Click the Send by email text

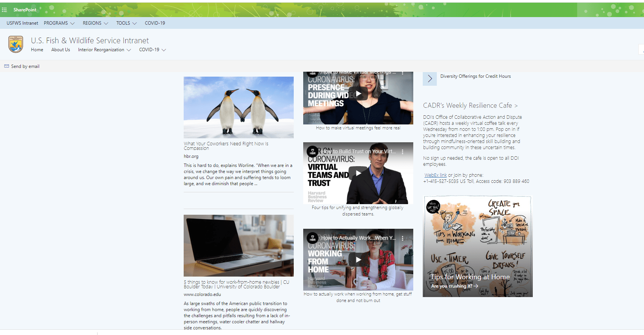25,66
